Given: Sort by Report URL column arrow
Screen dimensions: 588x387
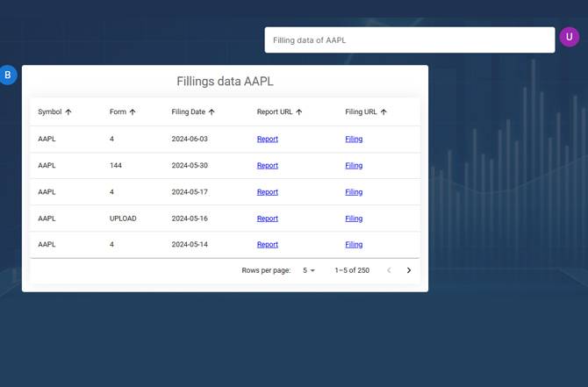Looking at the screenshot, I should tap(299, 111).
